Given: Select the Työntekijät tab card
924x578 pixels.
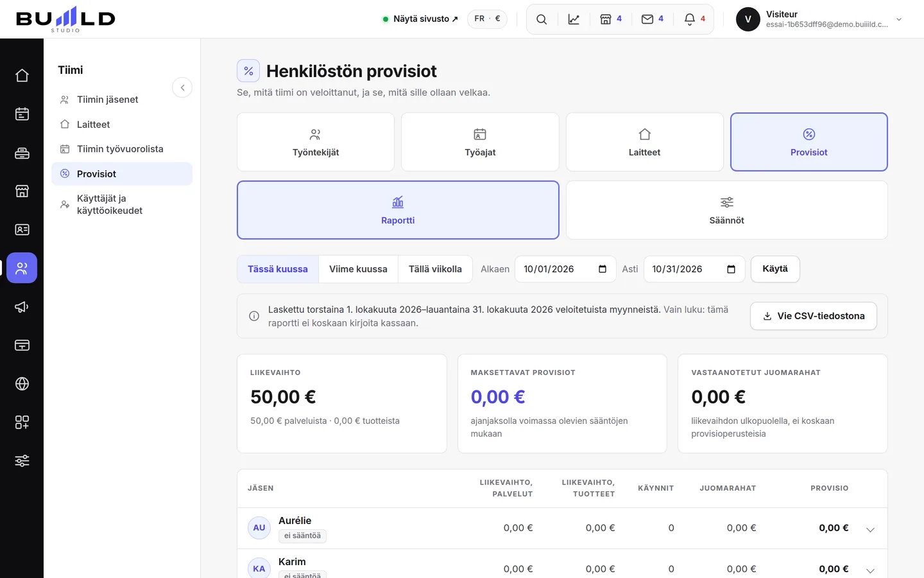Looking at the screenshot, I should pos(316,142).
